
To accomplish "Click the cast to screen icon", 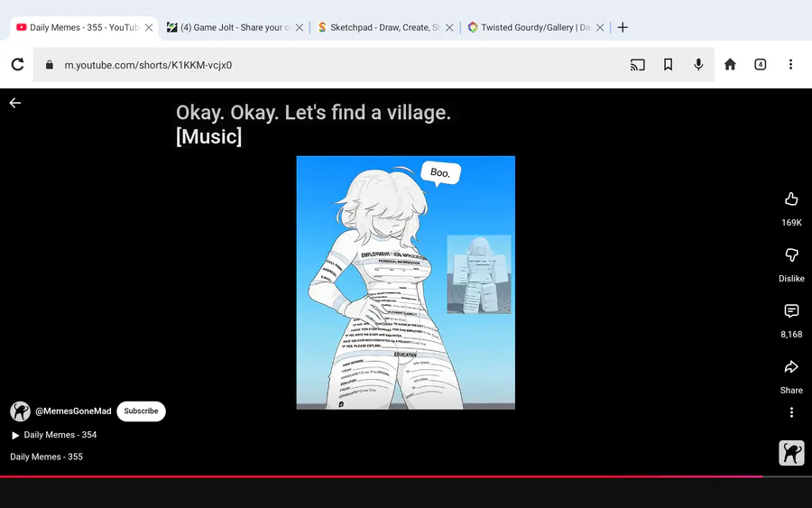I will coord(638,65).
